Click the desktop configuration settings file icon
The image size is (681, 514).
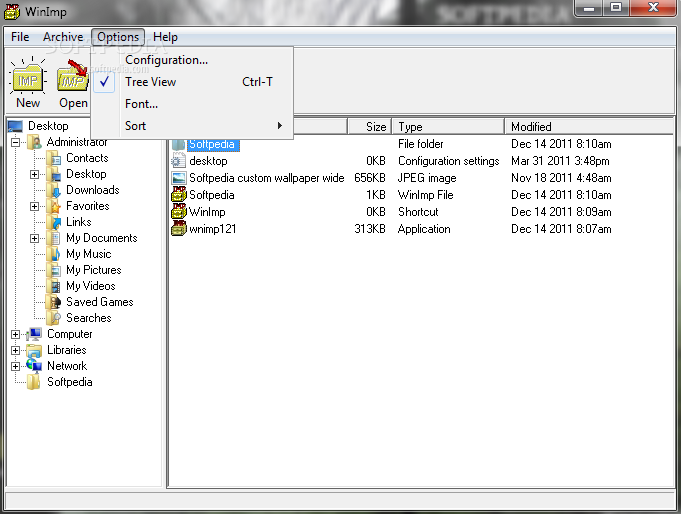point(179,161)
